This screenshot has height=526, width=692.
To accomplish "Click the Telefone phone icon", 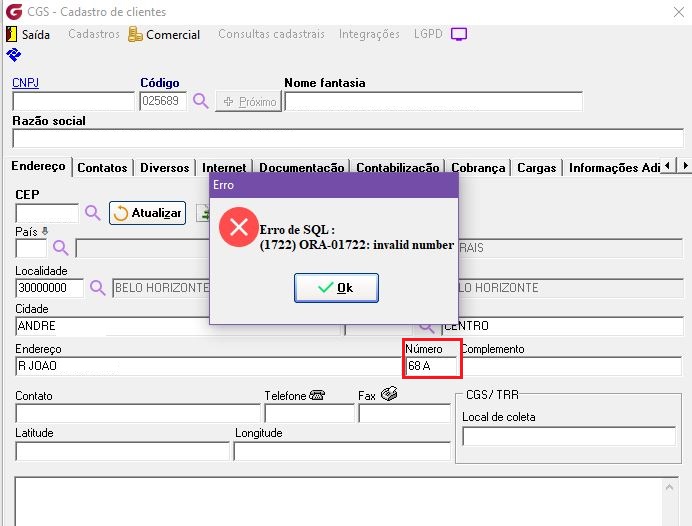I will [317, 395].
